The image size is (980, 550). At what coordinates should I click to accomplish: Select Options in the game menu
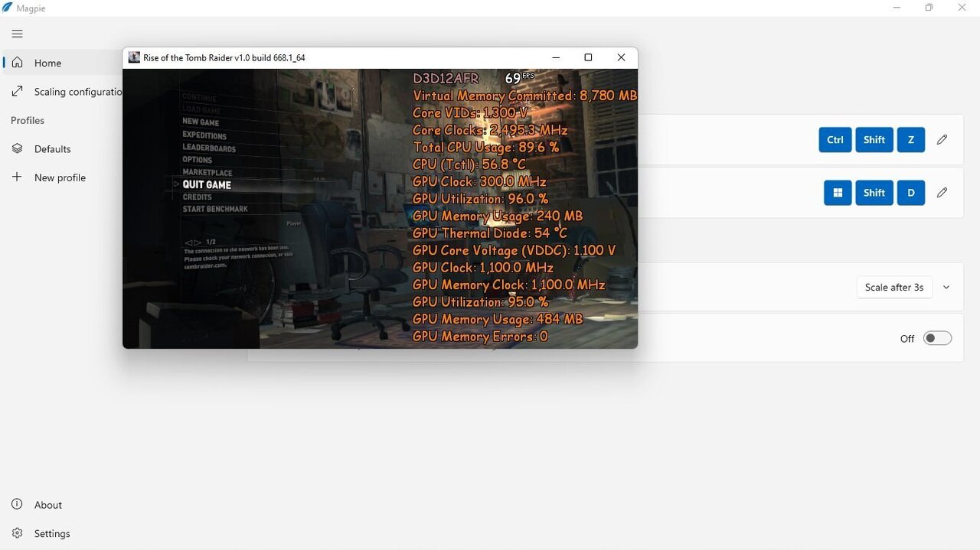click(197, 160)
